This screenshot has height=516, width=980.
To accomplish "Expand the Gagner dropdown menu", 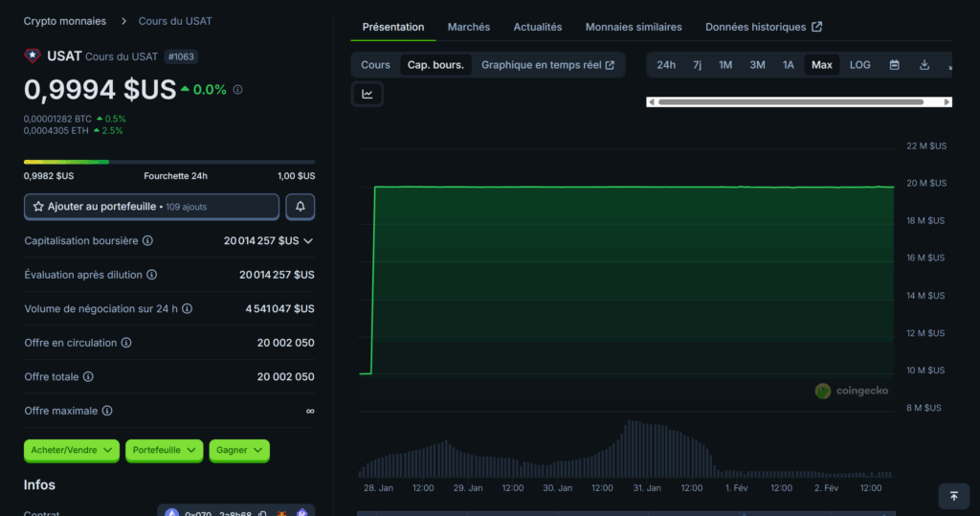I will tap(239, 450).
